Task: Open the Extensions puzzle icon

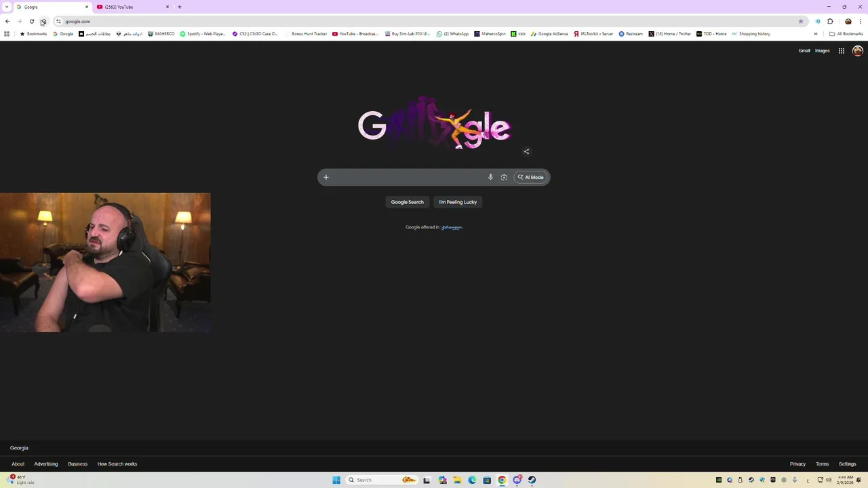Action: (830, 21)
